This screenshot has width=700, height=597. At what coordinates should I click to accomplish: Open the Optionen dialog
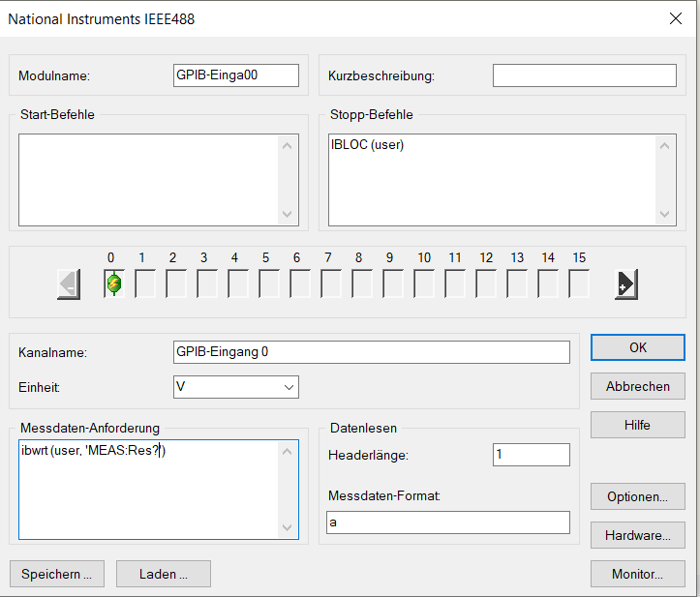(637, 496)
